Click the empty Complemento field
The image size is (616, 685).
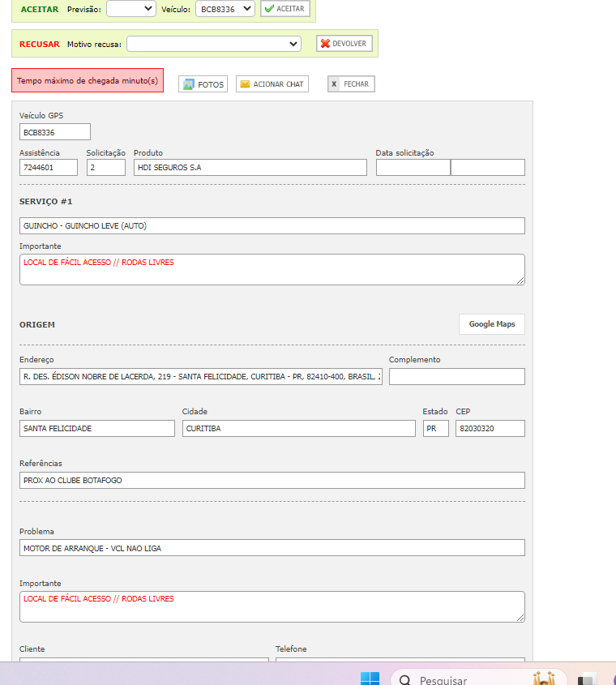[456, 377]
